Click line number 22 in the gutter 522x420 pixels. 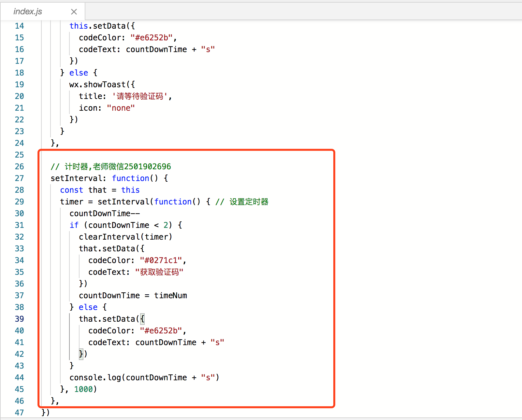[x=20, y=120]
